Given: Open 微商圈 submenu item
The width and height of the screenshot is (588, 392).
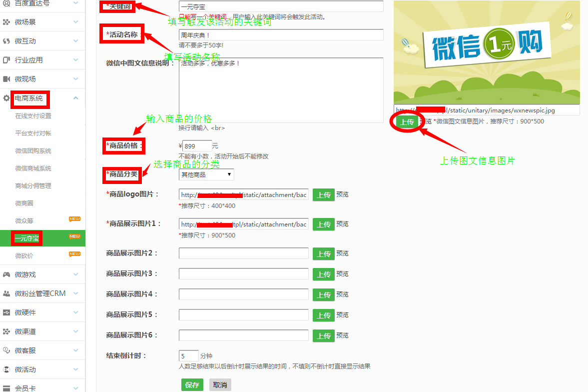Looking at the screenshot, I should click(x=24, y=203).
